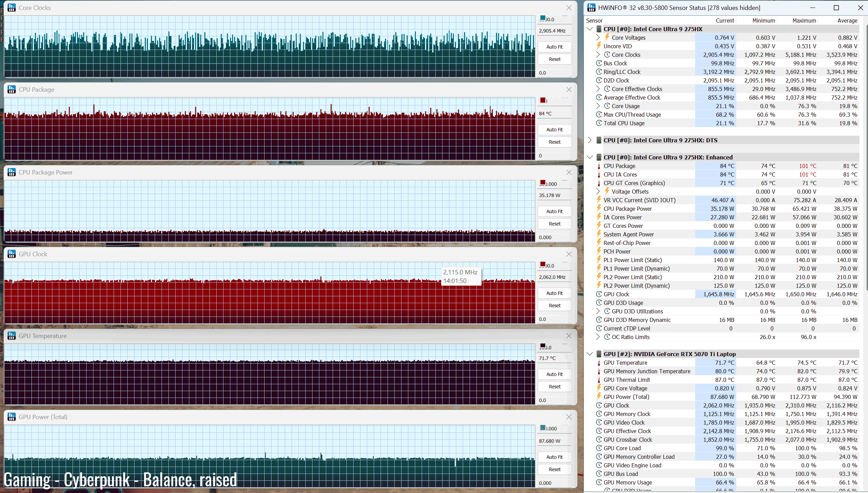868x493 pixels.
Task: Click the chip icon beside GPU RTX 5070 Ti
Action: [x=599, y=354]
